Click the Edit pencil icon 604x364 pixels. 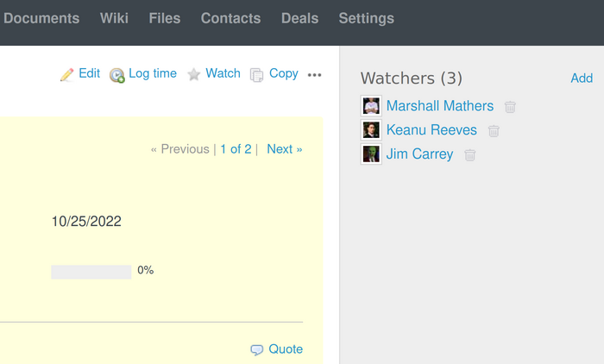pos(66,75)
